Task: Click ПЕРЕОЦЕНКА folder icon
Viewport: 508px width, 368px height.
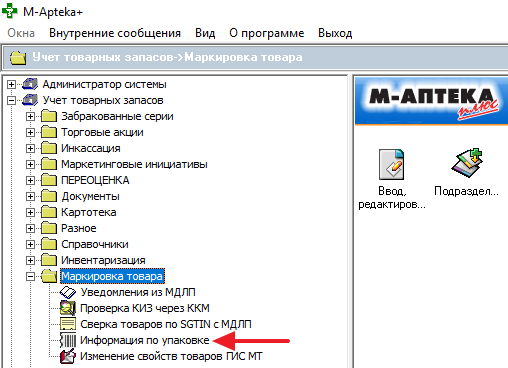Action: [x=49, y=180]
